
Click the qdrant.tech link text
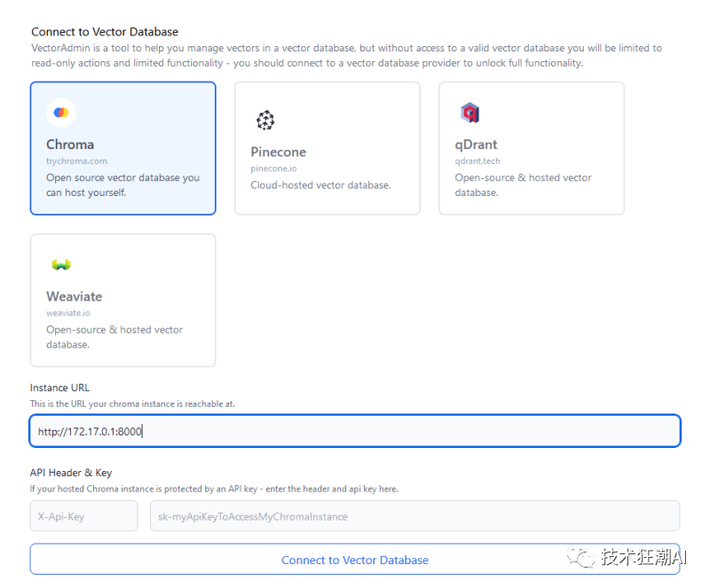pyautogui.click(x=477, y=161)
